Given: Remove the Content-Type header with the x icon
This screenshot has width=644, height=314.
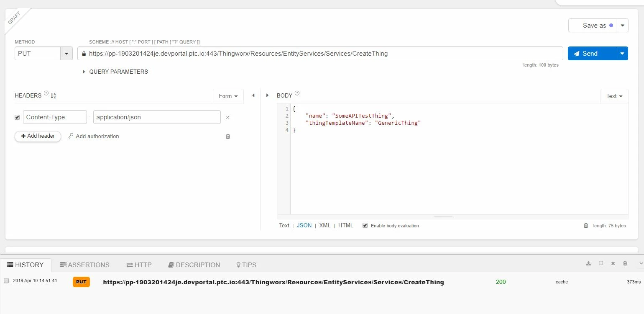Looking at the screenshot, I should point(227,118).
